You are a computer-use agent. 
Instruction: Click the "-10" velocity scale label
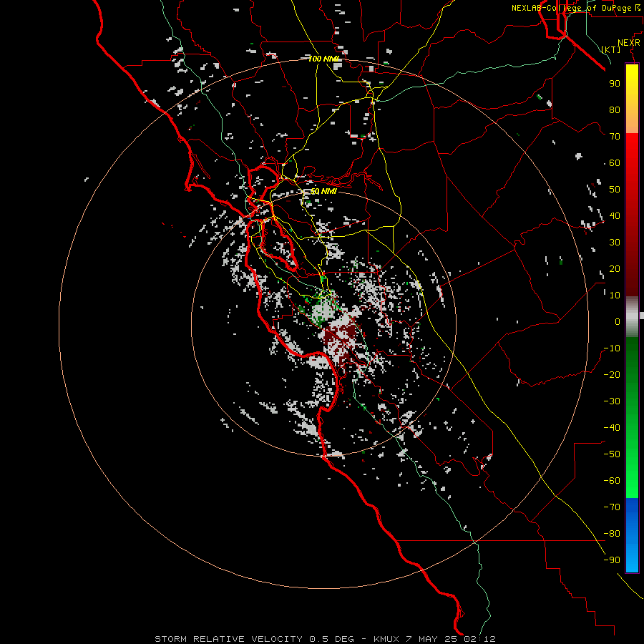(612, 348)
